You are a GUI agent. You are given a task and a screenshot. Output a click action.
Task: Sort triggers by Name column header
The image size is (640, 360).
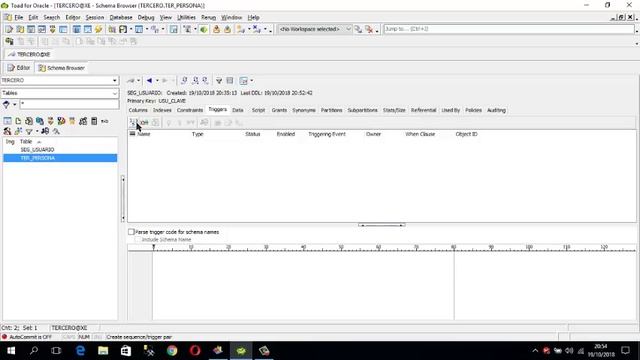(144, 134)
